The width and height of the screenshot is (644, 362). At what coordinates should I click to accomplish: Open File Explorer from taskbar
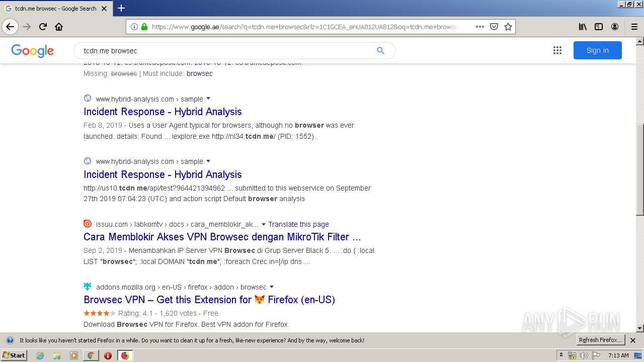(57, 355)
